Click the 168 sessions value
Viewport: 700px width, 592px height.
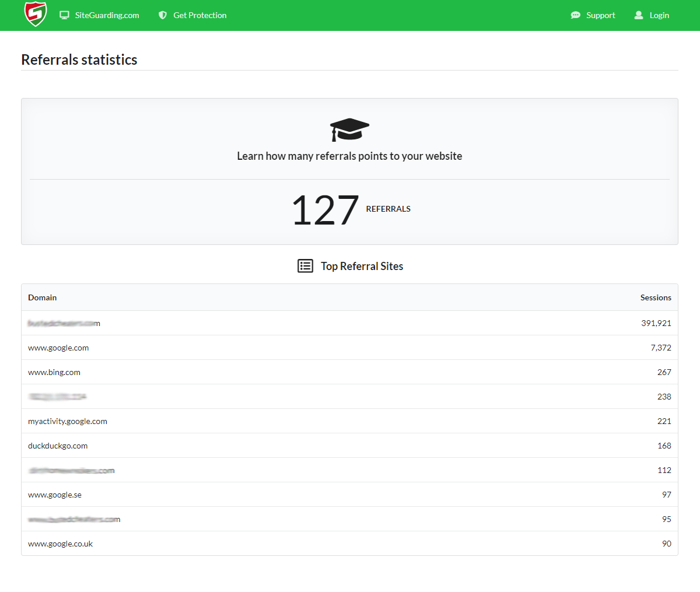[x=664, y=446]
